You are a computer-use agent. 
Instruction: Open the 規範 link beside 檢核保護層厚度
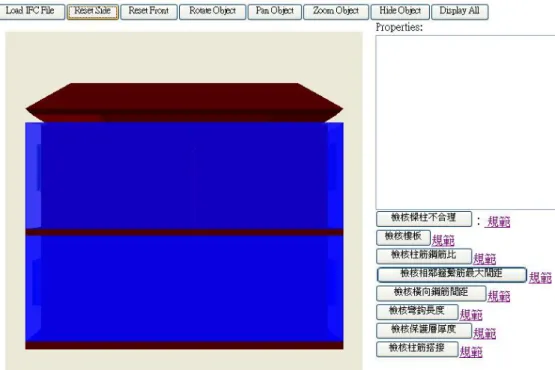[x=485, y=334]
